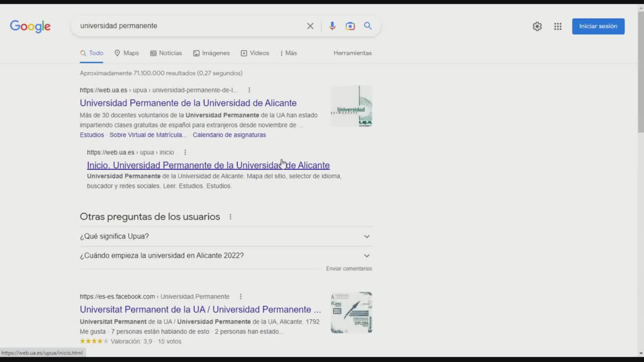Open the Sobre Virtual de Matrícula sitelink

pyautogui.click(x=148, y=135)
